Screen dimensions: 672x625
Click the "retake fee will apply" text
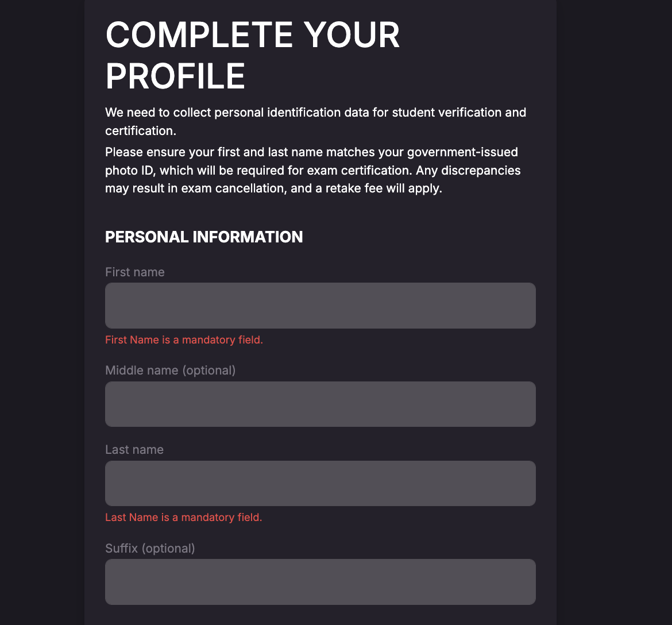click(x=384, y=188)
